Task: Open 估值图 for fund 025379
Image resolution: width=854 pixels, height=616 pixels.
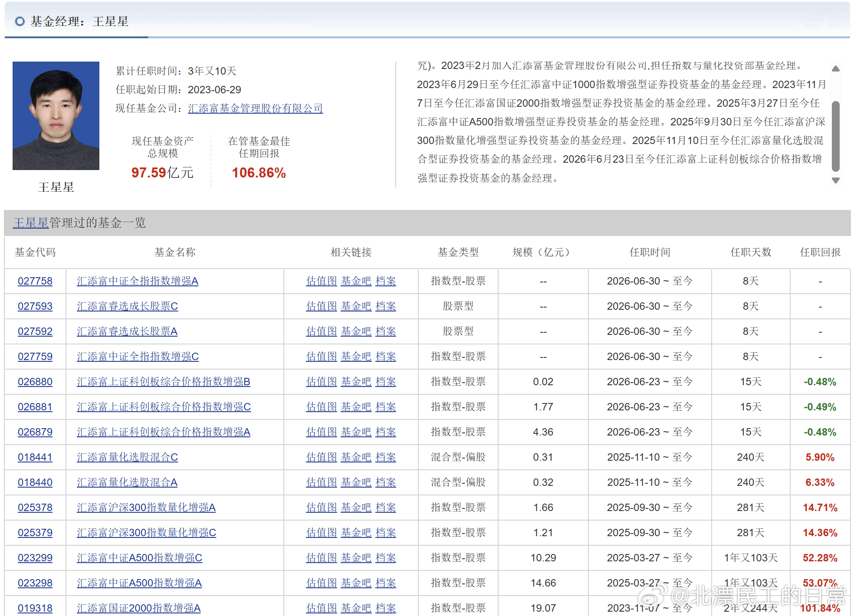Action: [x=322, y=533]
